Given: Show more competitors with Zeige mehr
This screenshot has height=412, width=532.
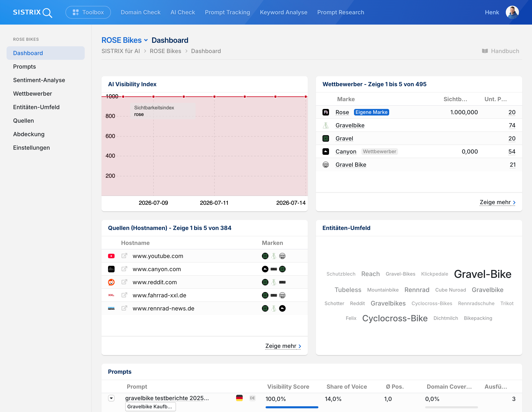Looking at the screenshot, I should click(x=497, y=202).
